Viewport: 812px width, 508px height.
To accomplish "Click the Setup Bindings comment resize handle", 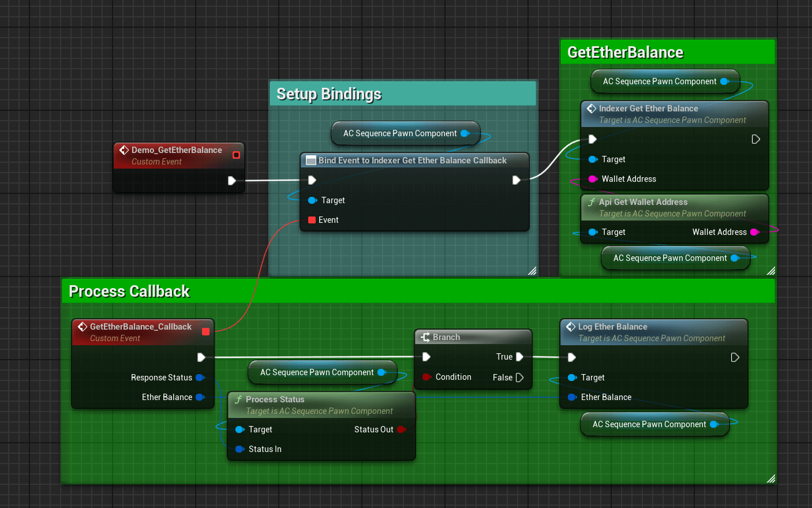I will [x=532, y=271].
